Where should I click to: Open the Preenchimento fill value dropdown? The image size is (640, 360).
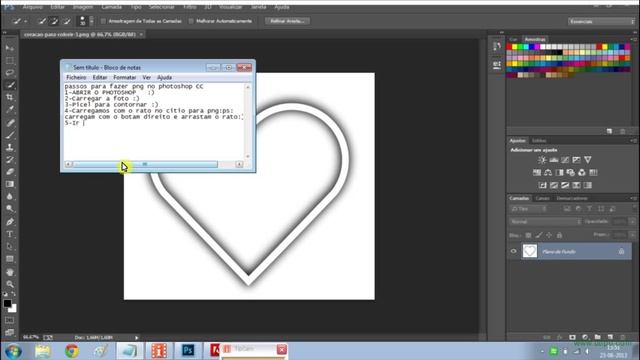tap(632, 235)
